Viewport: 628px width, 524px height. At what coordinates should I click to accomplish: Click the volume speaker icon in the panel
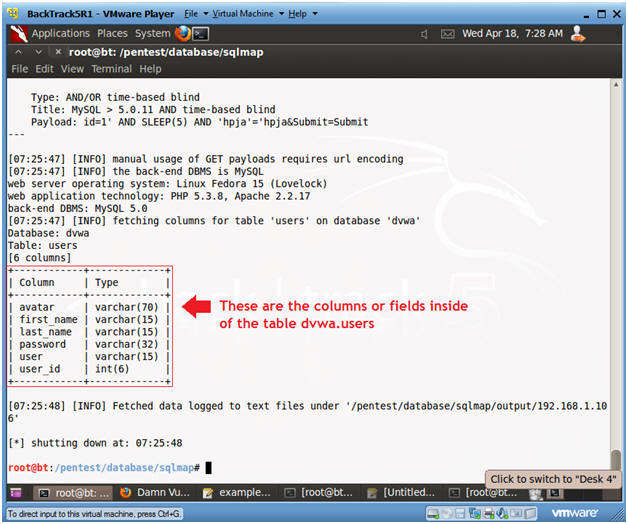[x=424, y=34]
